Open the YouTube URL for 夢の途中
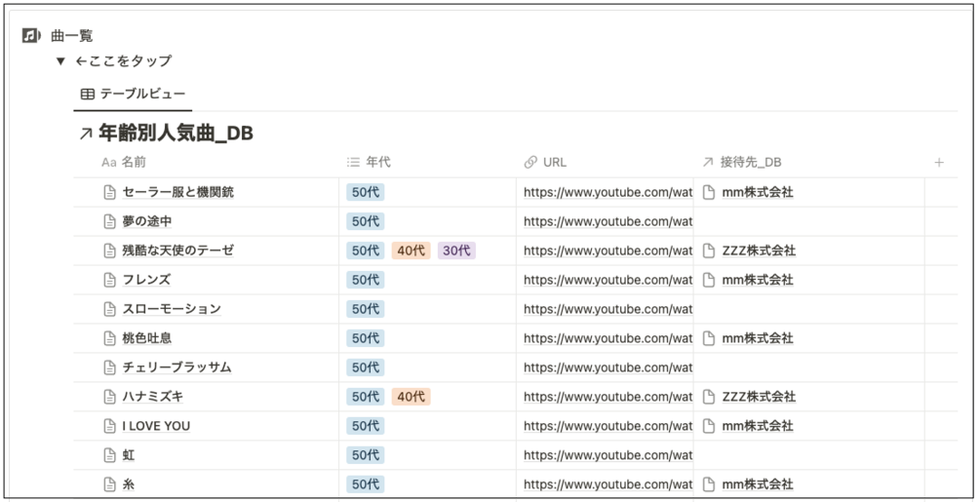 tap(608, 221)
